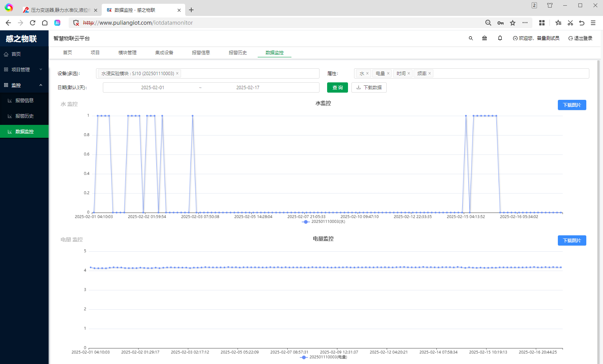Open the 设备(多选) device dropdown

click(250, 74)
